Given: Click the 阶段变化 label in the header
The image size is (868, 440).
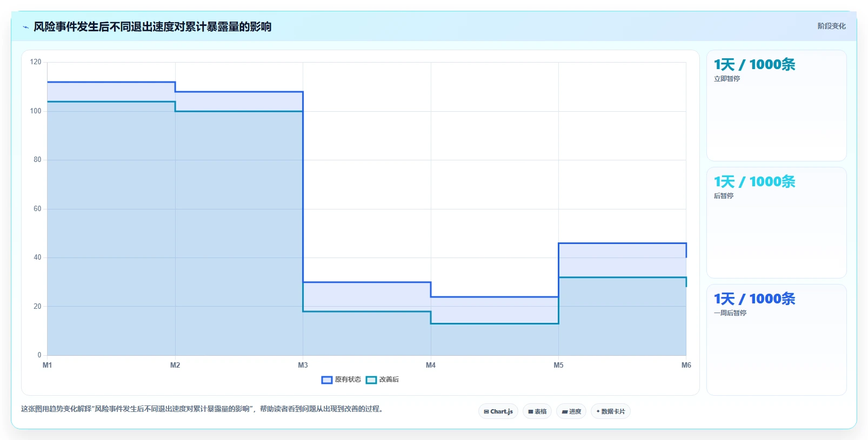Looking at the screenshot, I should click(831, 26).
